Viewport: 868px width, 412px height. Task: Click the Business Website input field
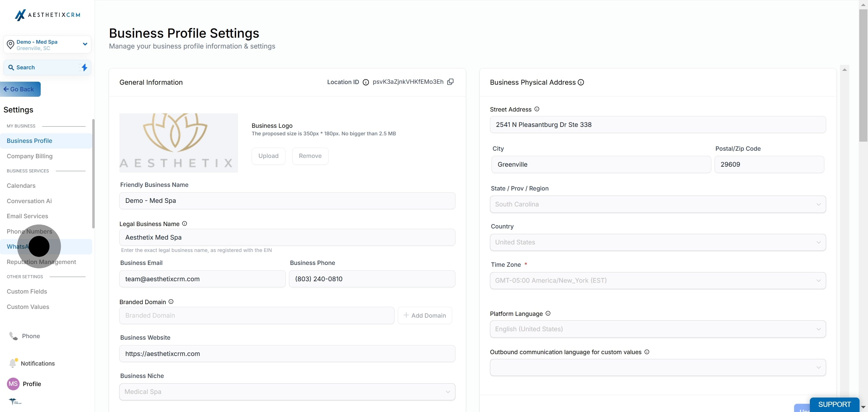[x=287, y=354]
